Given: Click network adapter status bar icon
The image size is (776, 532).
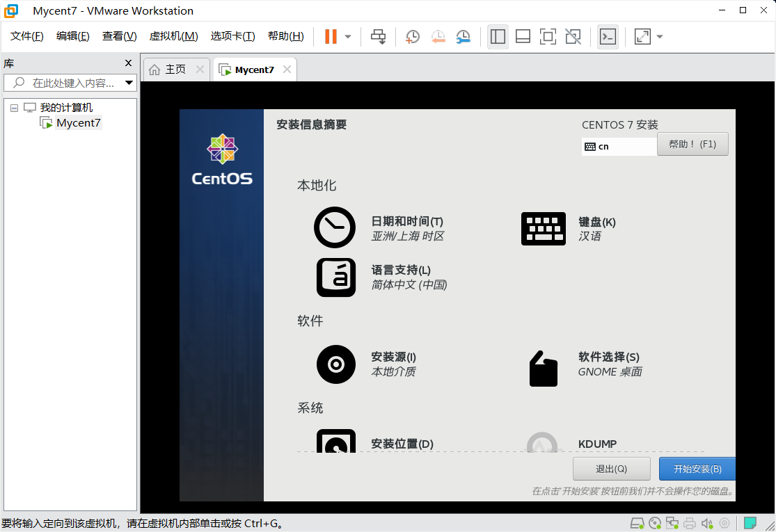Looking at the screenshot, I should [672, 523].
